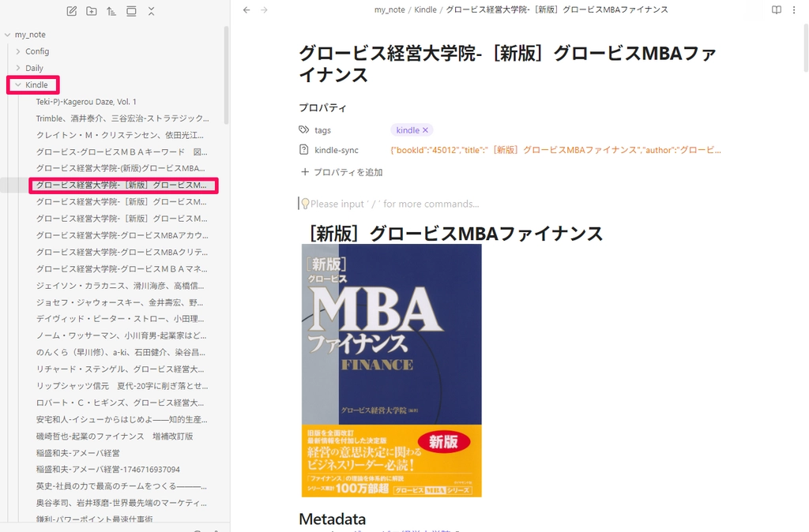This screenshot has width=809, height=532.
Task: Remove the kindle tag with its x
Action: [425, 130]
